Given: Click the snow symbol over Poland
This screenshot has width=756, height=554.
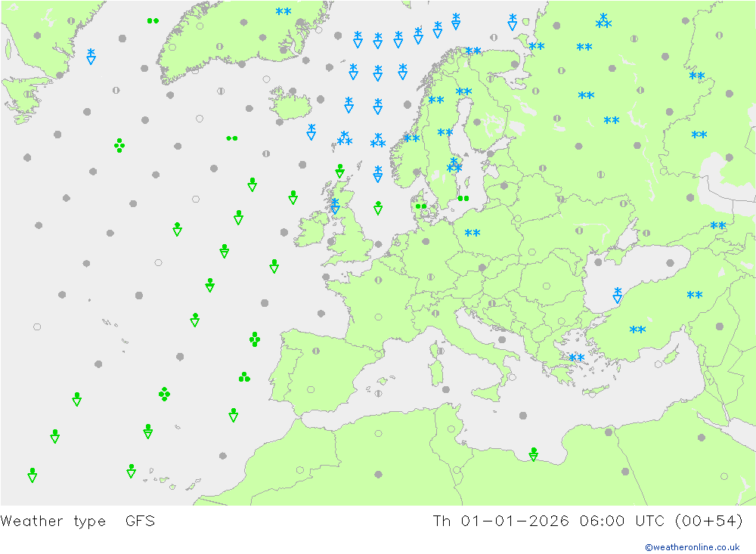Looking at the screenshot, I should click(x=472, y=234).
